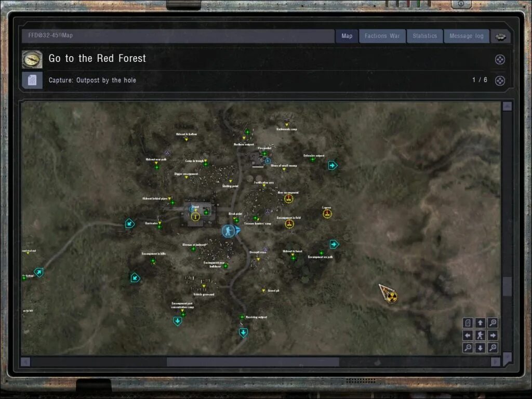
Task: Click the vertical scrollbar up arrow
Action: 507,107
